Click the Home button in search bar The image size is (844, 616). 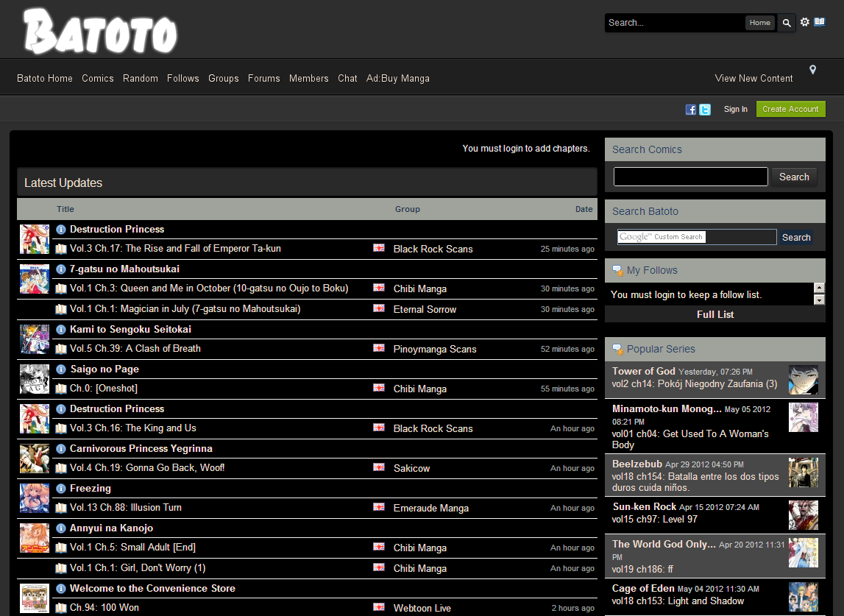[759, 23]
